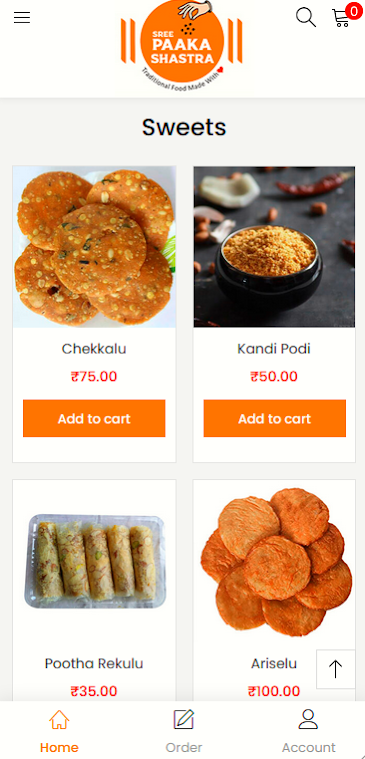Add Kandi Podi to cart
Viewport: 365px width, 759px height.
click(274, 418)
